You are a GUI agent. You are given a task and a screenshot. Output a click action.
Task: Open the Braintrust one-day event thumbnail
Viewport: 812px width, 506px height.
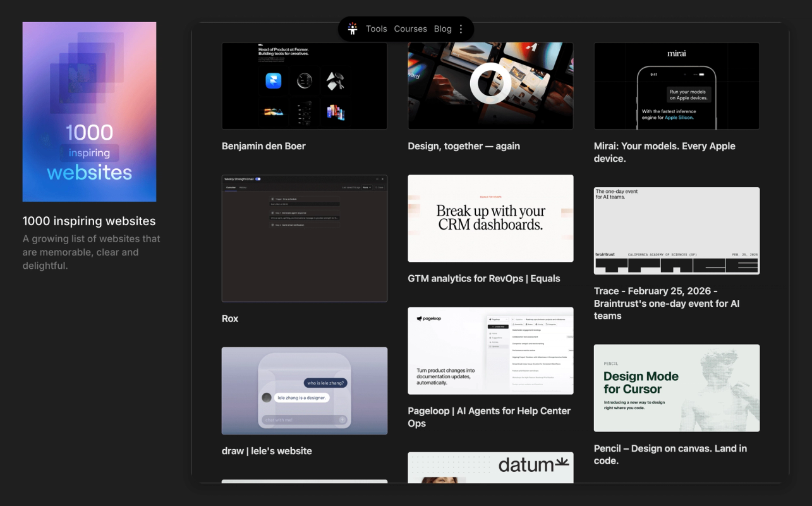(x=677, y=231)
